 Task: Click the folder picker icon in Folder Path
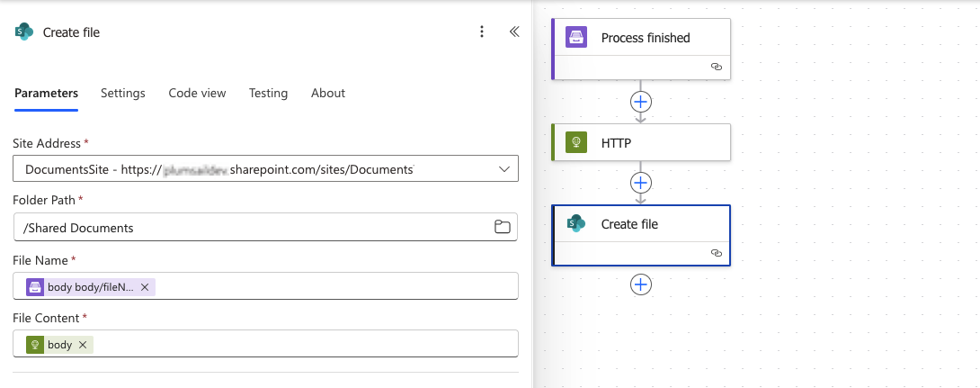tap(503, 227)
